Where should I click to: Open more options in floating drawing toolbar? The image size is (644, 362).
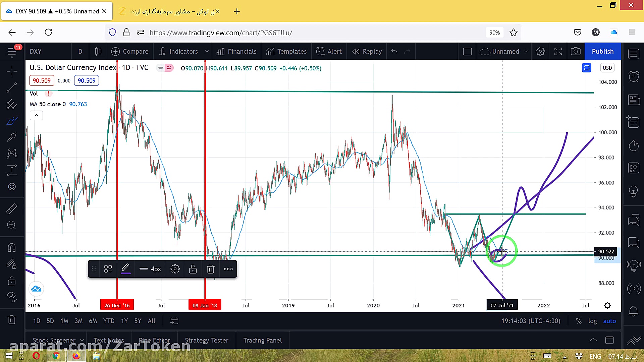point(228,269)
